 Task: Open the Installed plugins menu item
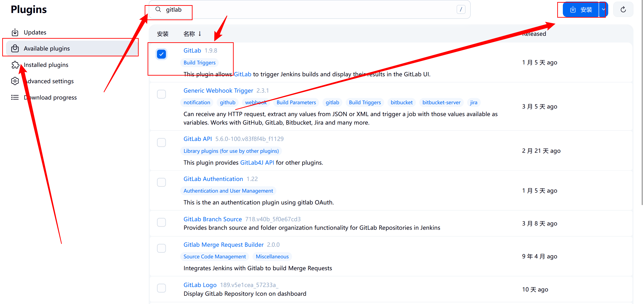coord(46,65)
